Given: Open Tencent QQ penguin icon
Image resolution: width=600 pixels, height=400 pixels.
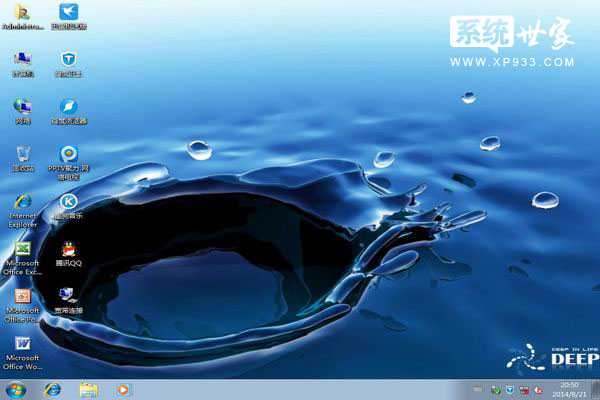Looking at the screenshot, I should tap(68, 249).
